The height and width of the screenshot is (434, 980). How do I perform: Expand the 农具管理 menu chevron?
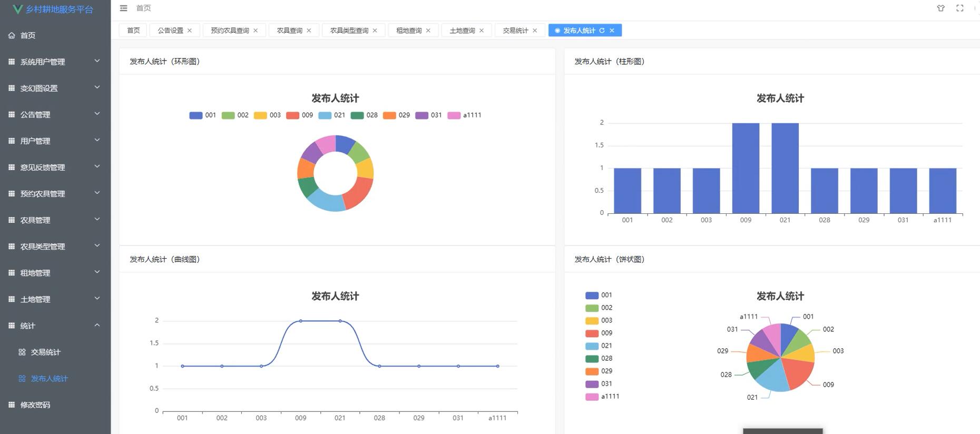click(x=97, y=219)
